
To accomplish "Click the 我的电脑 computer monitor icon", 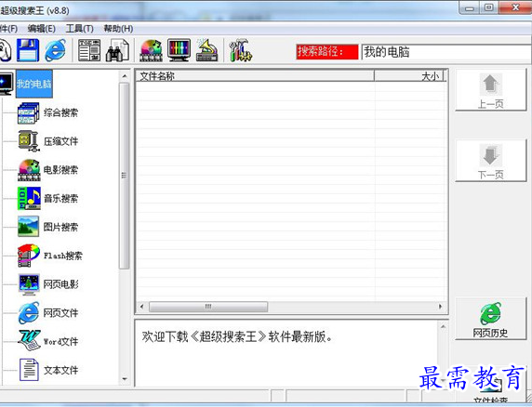I will coord(7,83).
